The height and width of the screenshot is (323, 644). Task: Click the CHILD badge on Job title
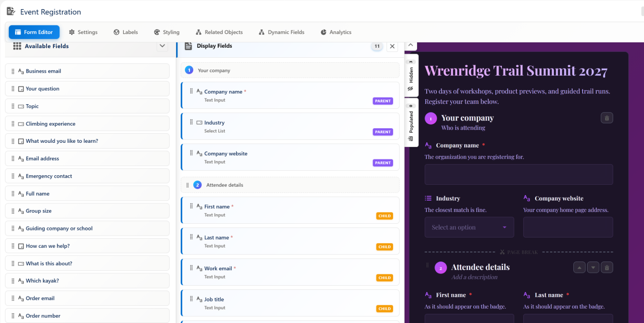pyautogui.click(x=385, y=308)
